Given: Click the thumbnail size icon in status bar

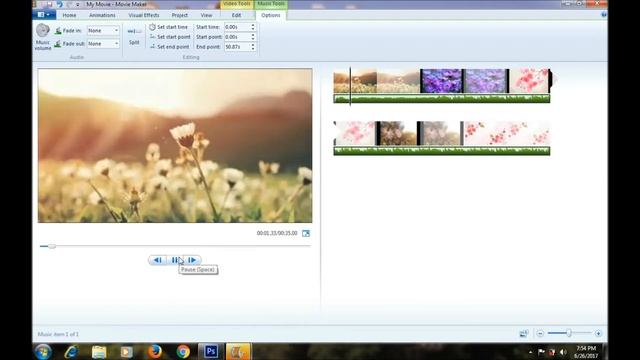Looking at the screenshot, I should click(524, 333).
